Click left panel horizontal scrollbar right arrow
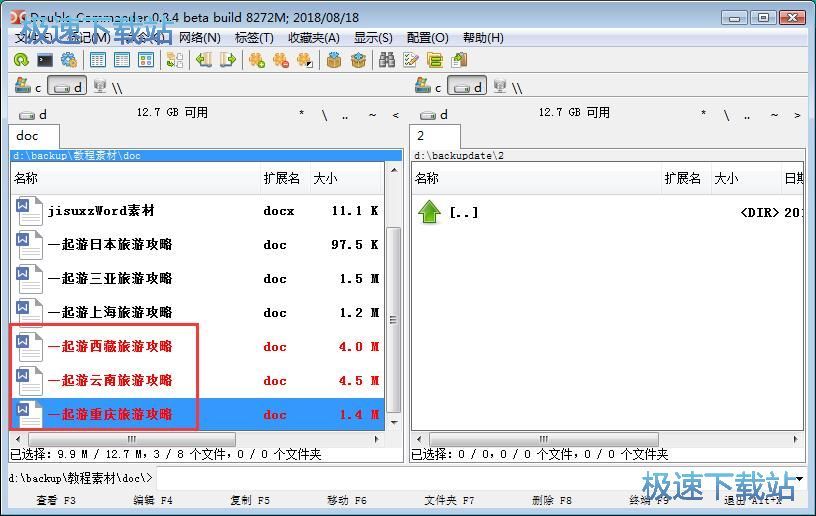The width and height of the screenshot is (816, 516). [377, 439]
